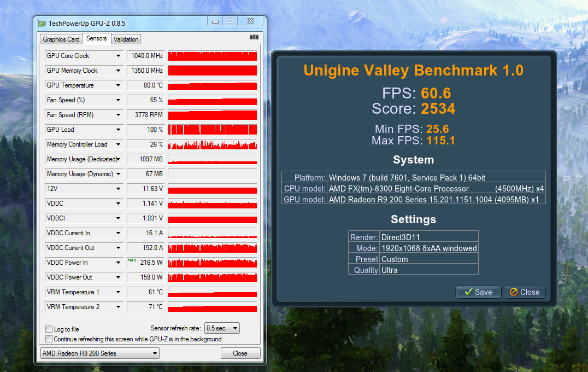Open Memory Usage (Dedicated) dropdown
Viewport: 588px width, 372px height.
click(118, 159)
